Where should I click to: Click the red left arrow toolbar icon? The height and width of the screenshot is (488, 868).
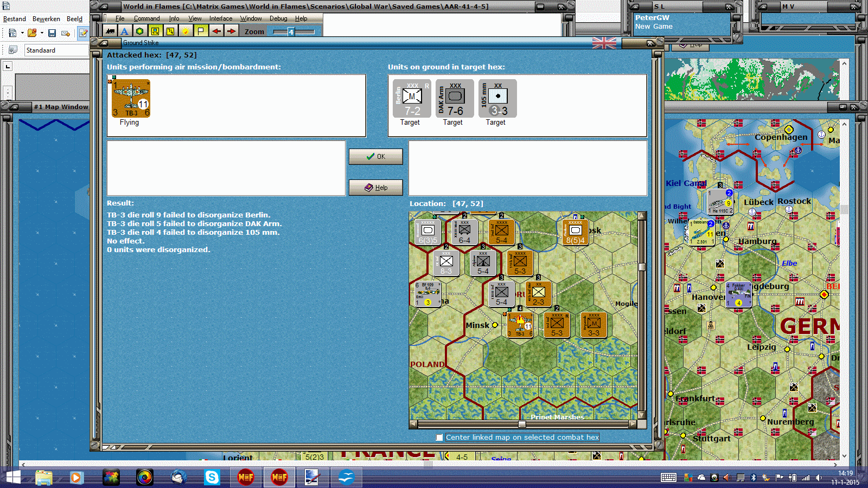pos(216,31)
